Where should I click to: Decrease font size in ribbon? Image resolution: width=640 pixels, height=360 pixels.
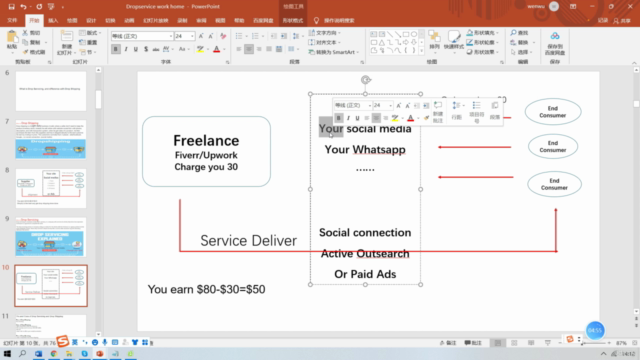coord(211,36)
